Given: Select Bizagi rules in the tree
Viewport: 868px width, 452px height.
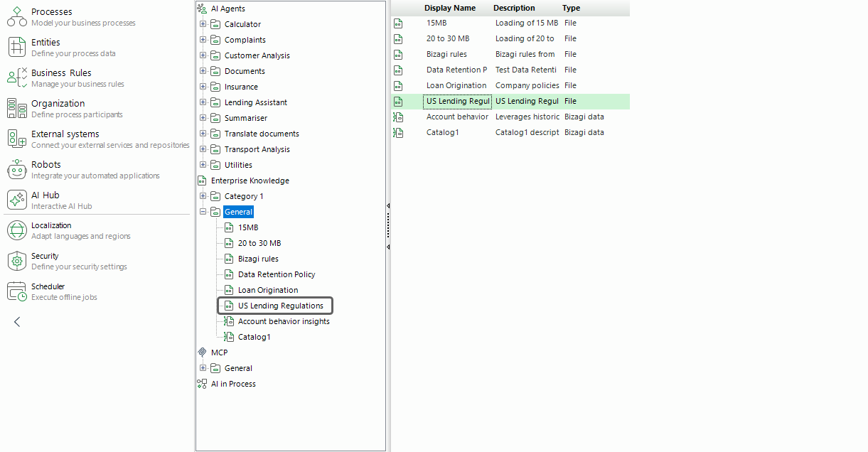Looking at the screenshot, I should pos(258,259).
